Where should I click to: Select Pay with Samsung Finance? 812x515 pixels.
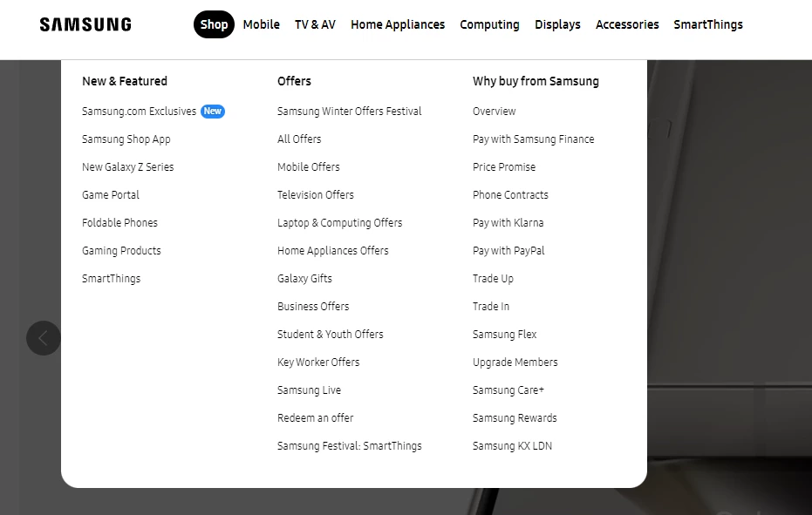533,139
